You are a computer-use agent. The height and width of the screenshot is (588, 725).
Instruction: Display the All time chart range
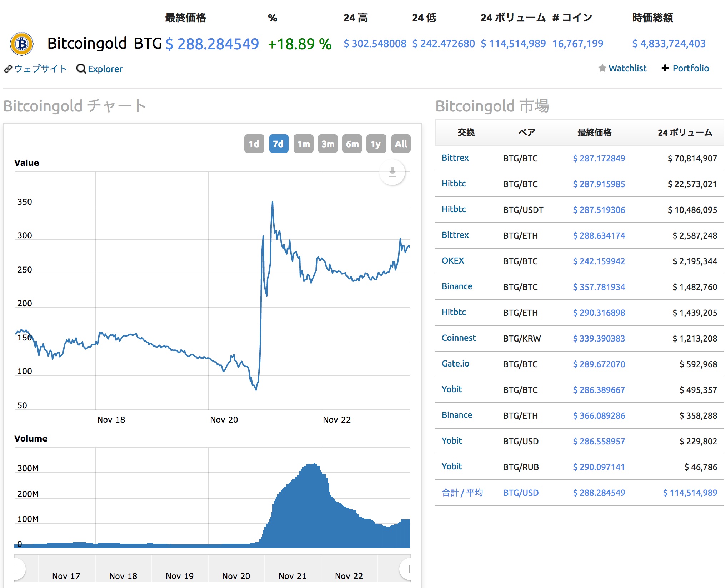click(401, 144)
